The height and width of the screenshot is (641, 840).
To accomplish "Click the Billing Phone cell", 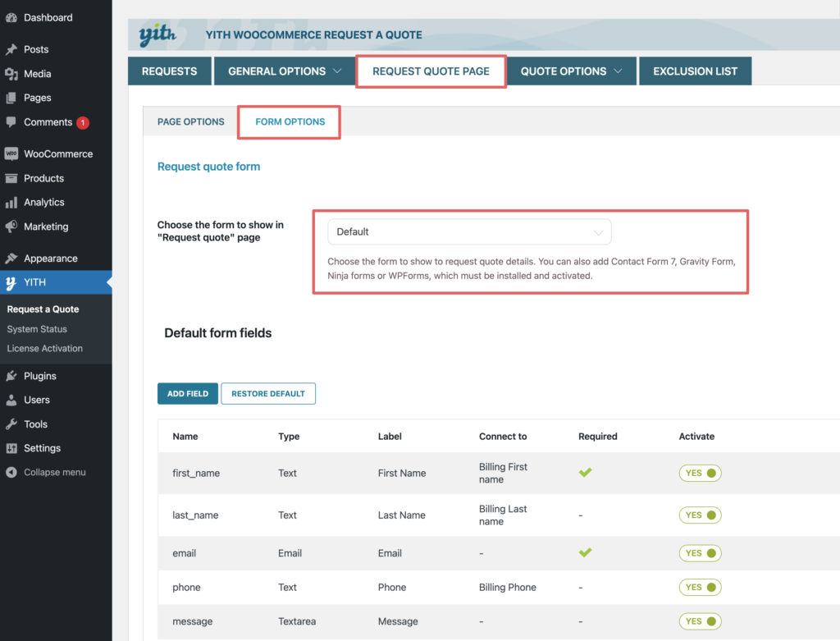I will pos(507,588).
